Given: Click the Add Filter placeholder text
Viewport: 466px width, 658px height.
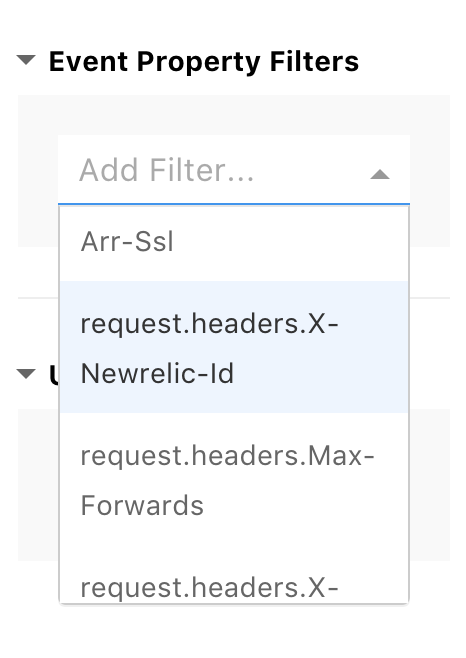Looking at the screenshot, I should tap(167, 170).
